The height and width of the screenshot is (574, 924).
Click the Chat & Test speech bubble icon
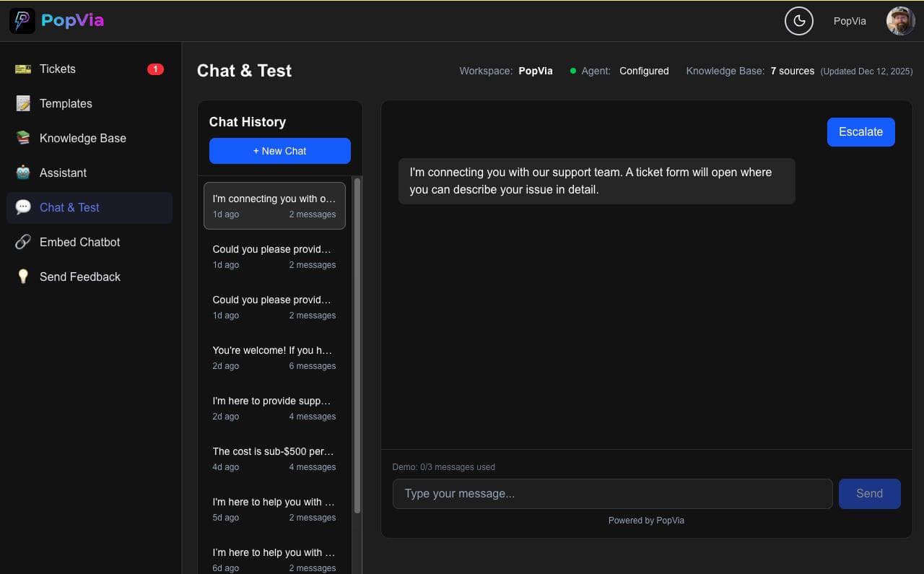point(22,207)
